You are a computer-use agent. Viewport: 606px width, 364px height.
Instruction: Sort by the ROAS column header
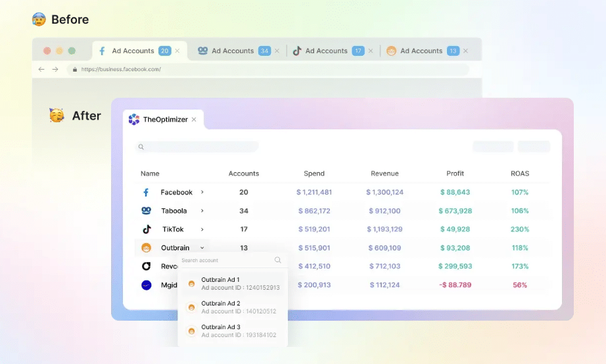[x=520, y=173]
